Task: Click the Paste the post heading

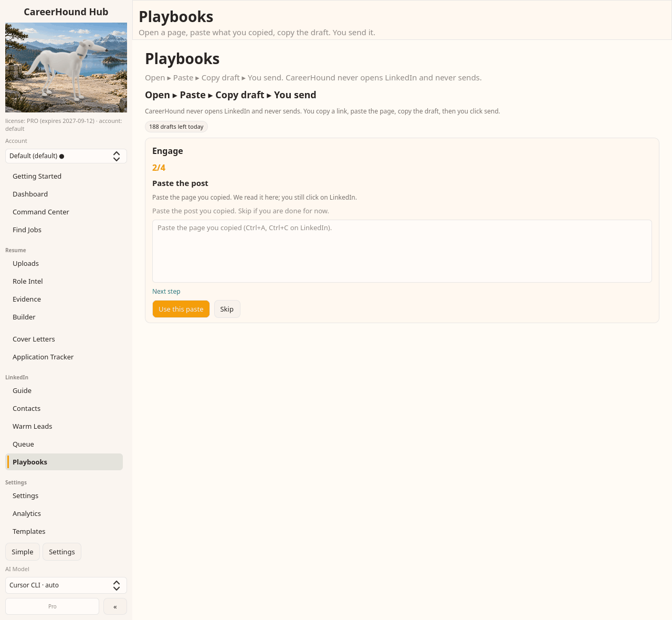Action: [180, 183]
